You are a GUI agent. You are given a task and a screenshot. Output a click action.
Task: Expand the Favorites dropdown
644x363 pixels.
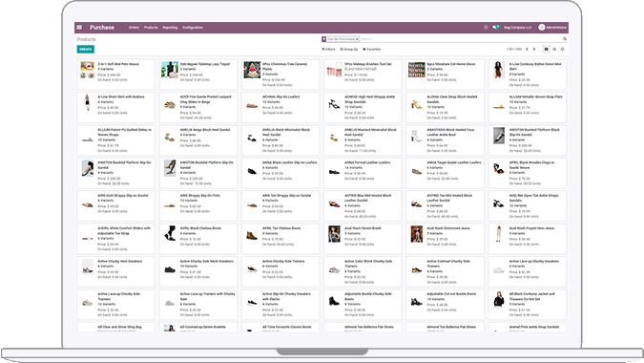[372, 50]
